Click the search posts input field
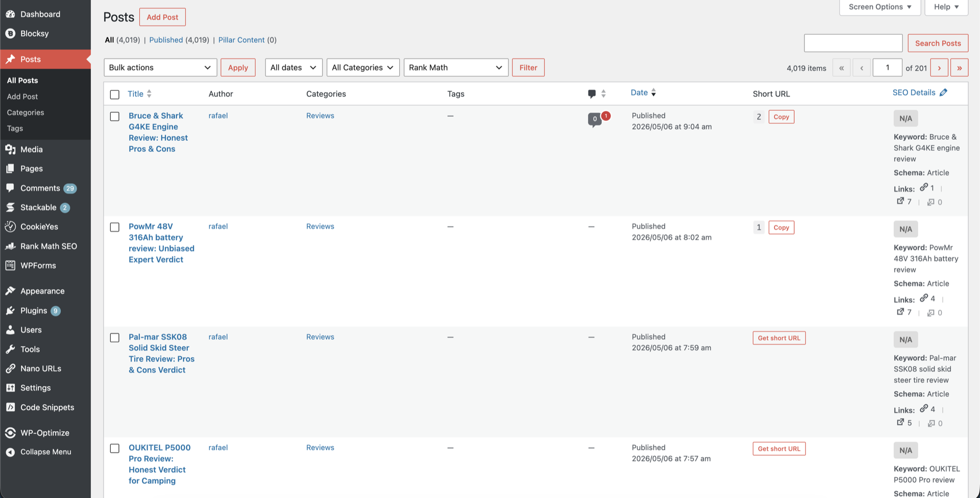The height and width of the screenshot is (498, 980). [853, 43]
